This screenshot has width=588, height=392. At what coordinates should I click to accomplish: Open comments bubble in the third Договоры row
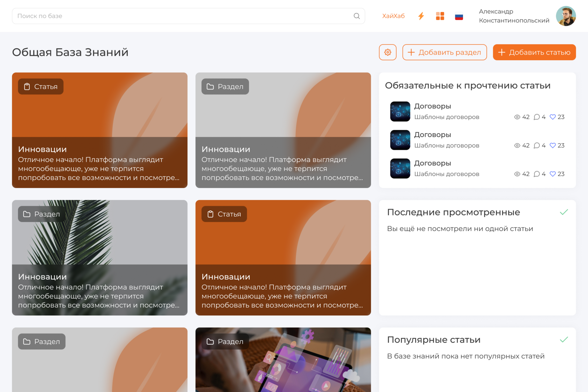[537, 174]
